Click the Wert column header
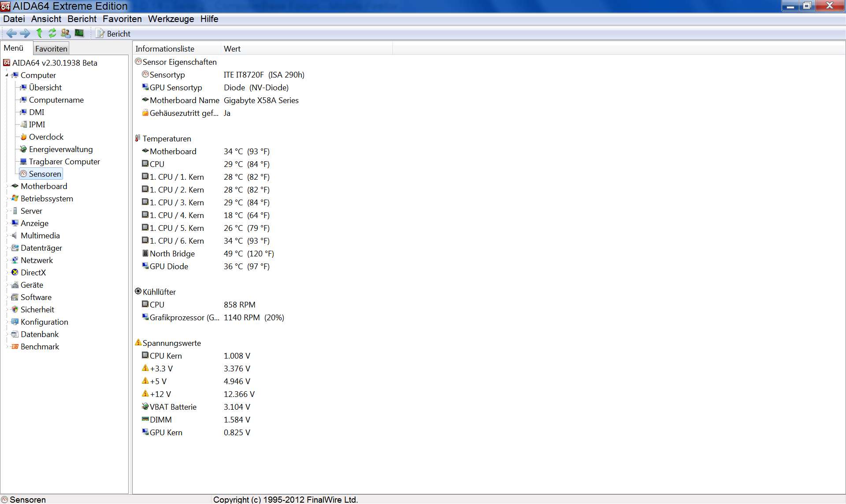Image resolution: width=846 pixels, height=504 pixels. 232,49
